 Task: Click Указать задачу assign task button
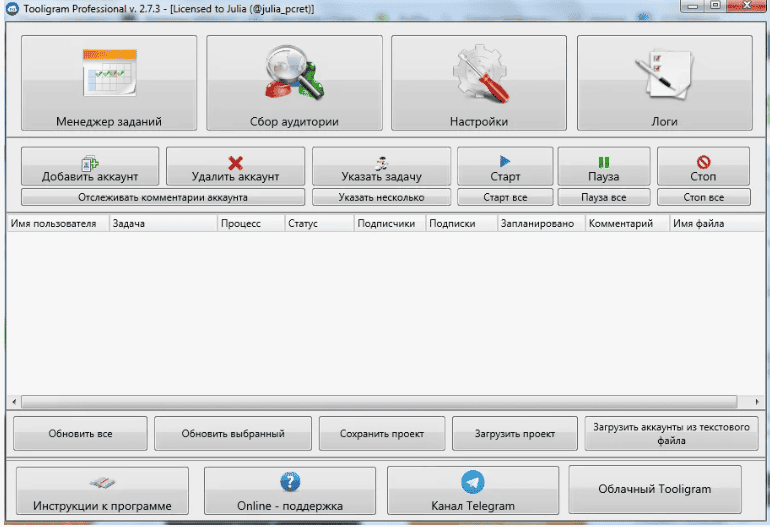point(382,166)
